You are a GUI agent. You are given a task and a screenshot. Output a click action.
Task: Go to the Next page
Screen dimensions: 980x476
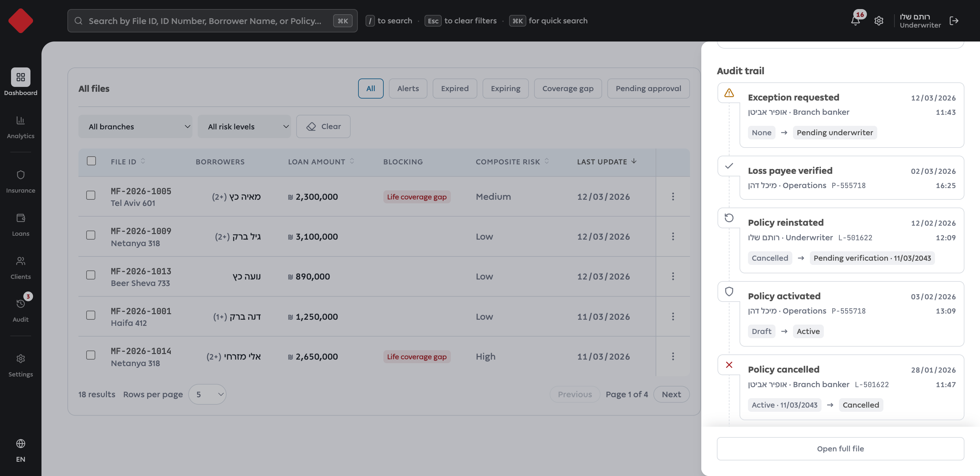click(671, 394)
